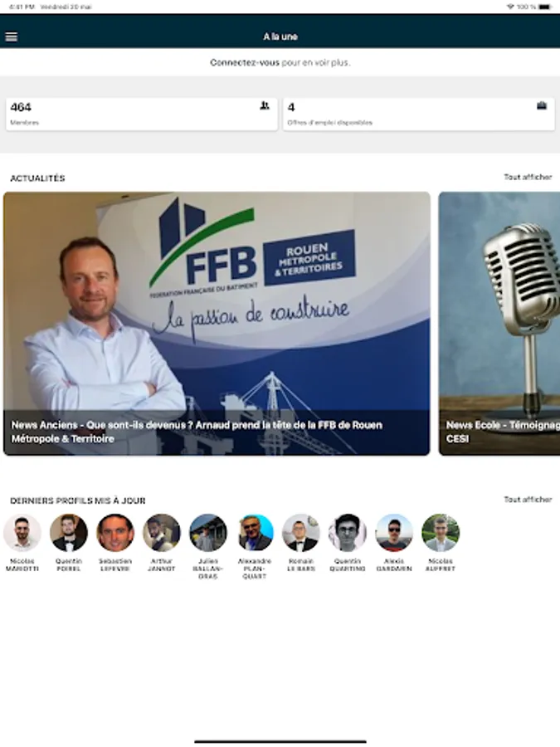Image resolution: width=560 pixels, height=747 pixels.
Task: Open Sebastien Lefevre's profile avatar
Action: (115, 533)
